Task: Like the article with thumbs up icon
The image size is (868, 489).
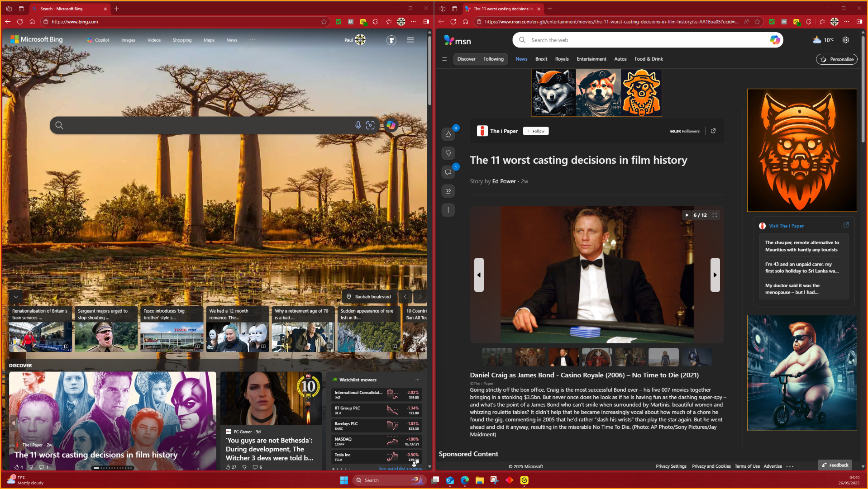Action: [x=448, y=134]
